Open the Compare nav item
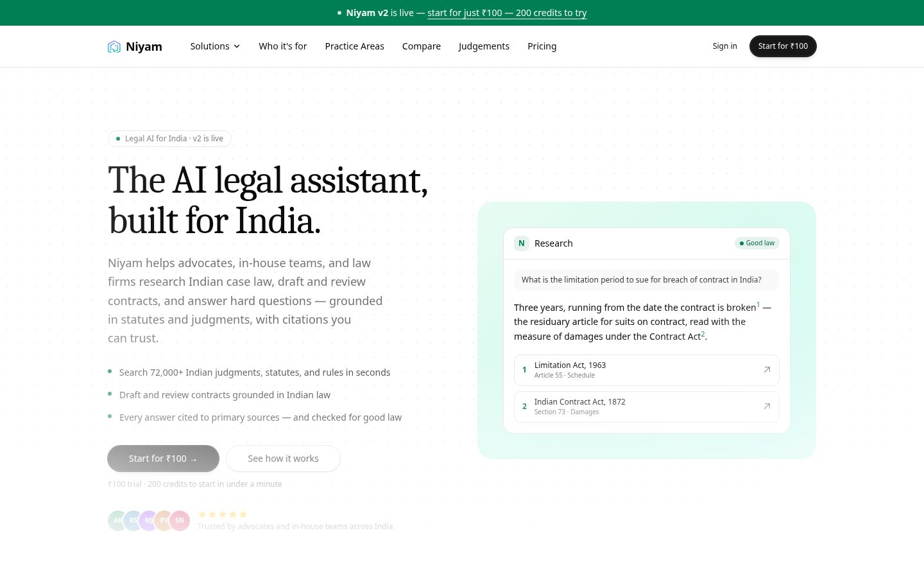Image resolution: width=924 pixels, height=578 pixels. click(422, 46)
